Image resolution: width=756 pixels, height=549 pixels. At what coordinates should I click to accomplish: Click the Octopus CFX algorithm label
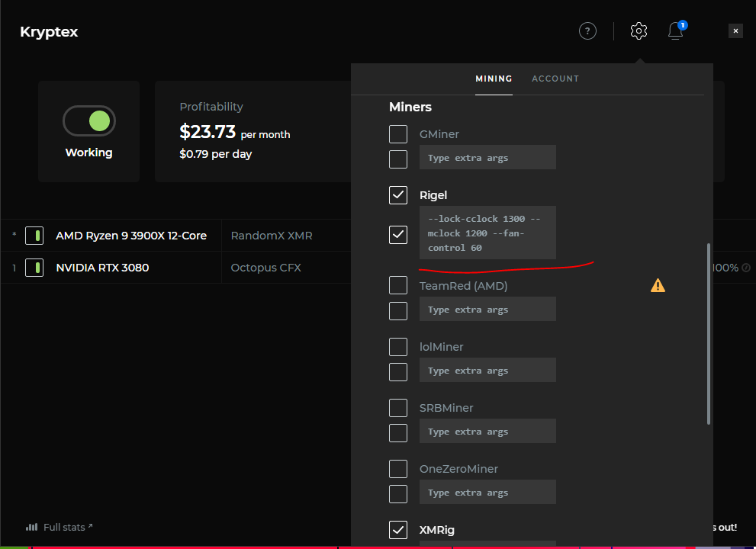point(265,268)
